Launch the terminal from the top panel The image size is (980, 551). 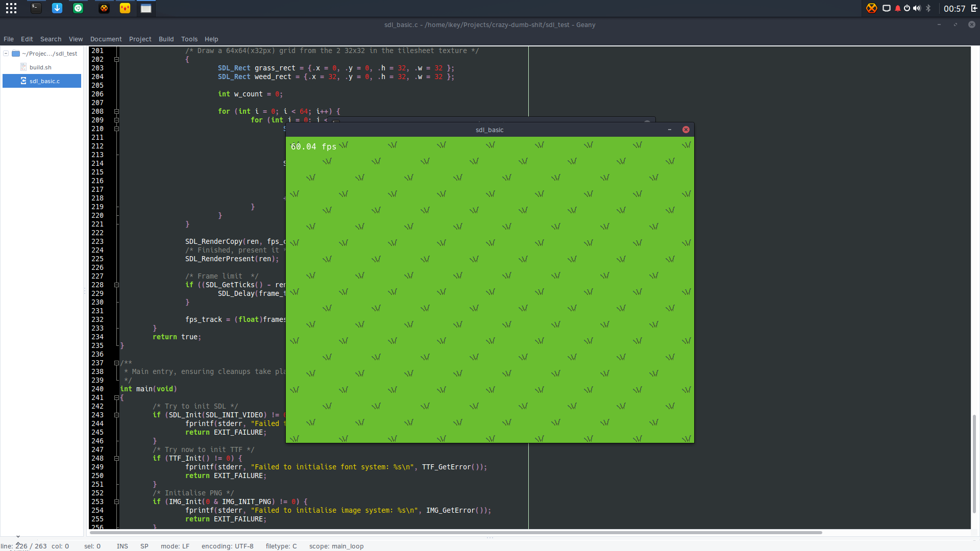[x=36, y=8]
